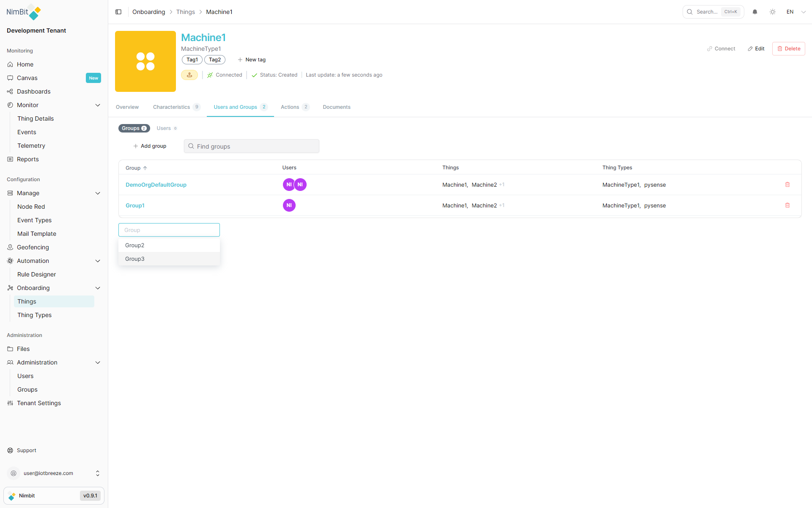Toggle the Groups filter pill

pos(134,128)
